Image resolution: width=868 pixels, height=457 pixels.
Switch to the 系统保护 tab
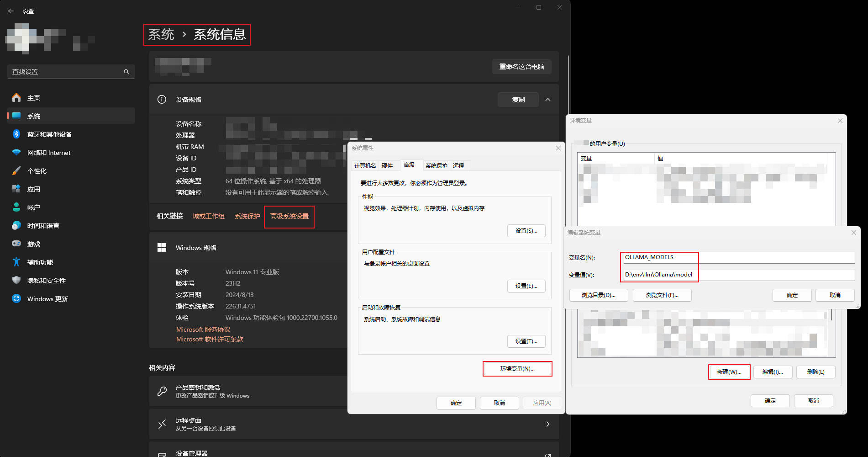436,165
